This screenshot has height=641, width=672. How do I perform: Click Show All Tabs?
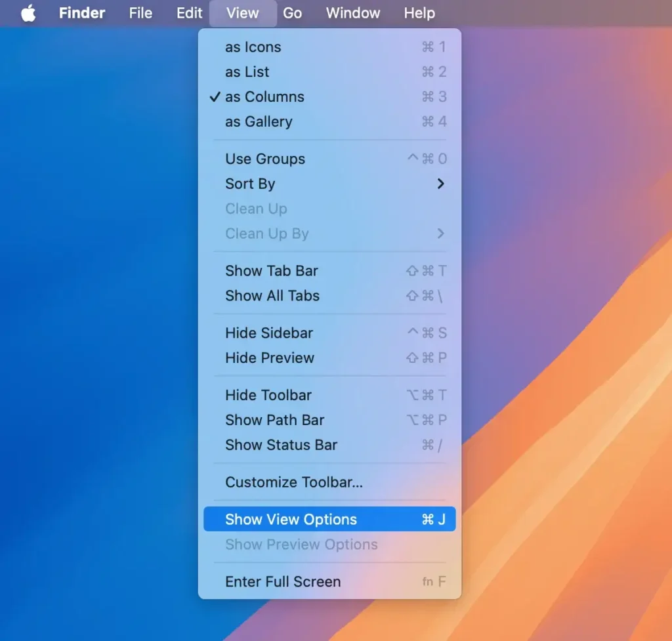(x=329, y=296)
